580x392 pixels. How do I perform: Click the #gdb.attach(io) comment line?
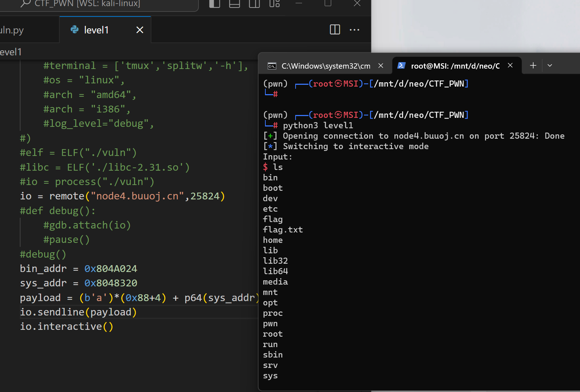(x=87, y=225)
